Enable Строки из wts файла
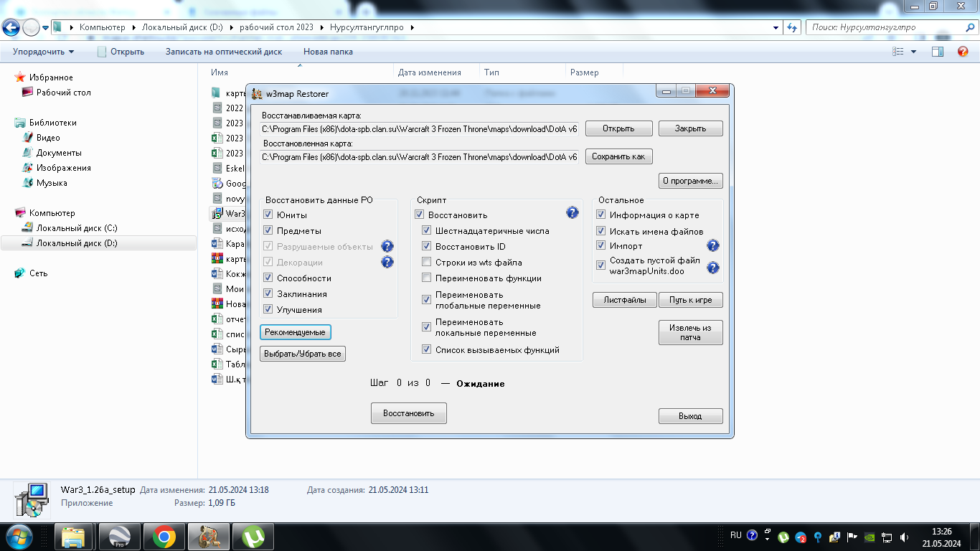Image resolution: width=980 pixels, height=551 pixels. tap(426, 262)
